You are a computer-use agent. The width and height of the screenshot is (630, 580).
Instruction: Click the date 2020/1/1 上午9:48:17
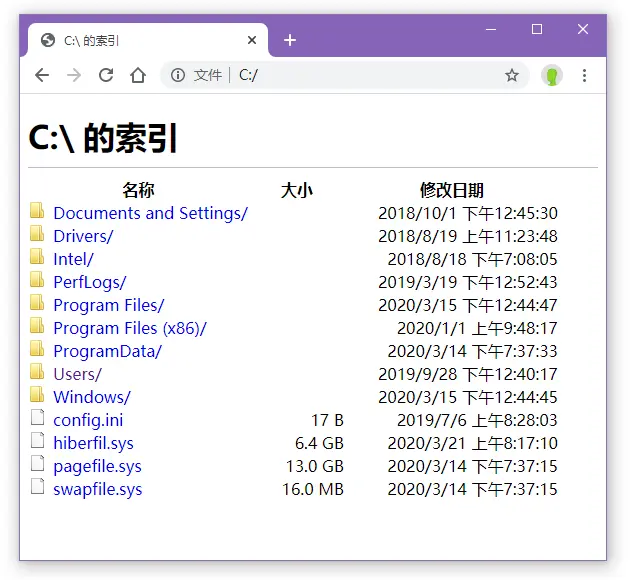pos(477,328)
